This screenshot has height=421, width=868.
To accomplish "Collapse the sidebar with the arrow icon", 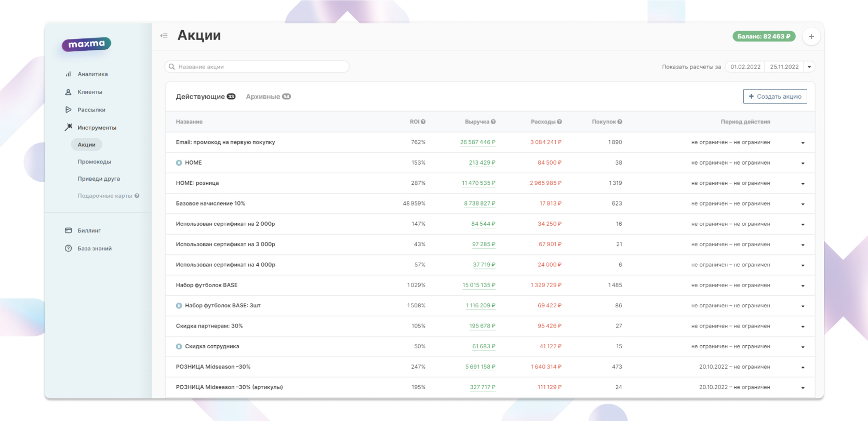I will (164, 36).
